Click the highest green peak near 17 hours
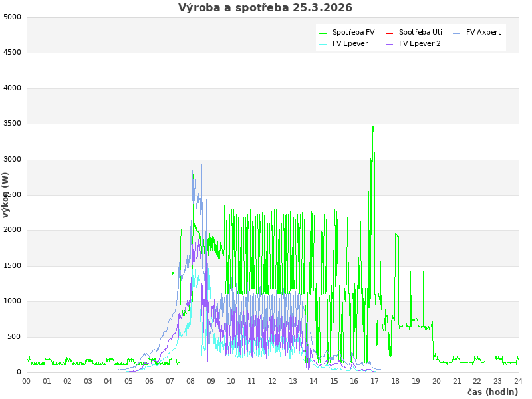 (x=373, y=126)
